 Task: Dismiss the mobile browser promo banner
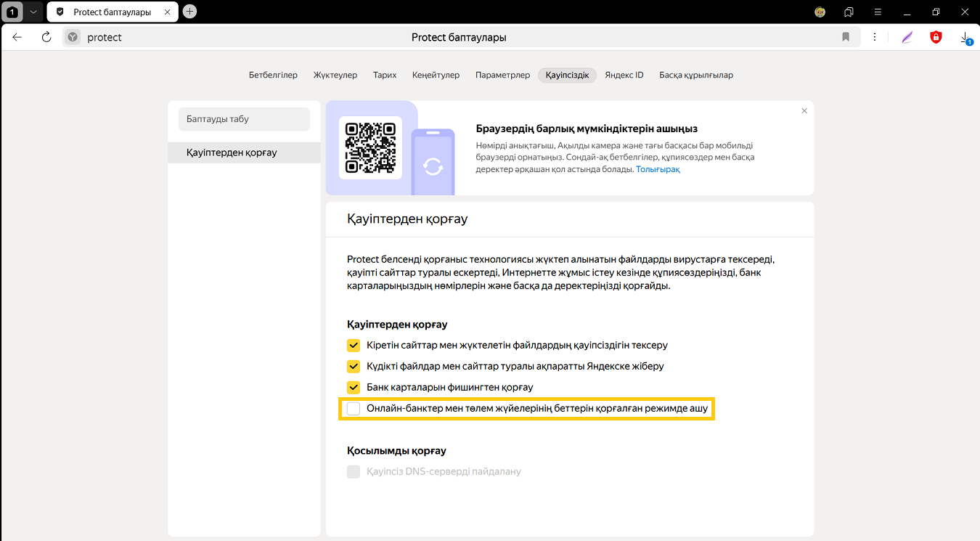click(x=804, y=111)
